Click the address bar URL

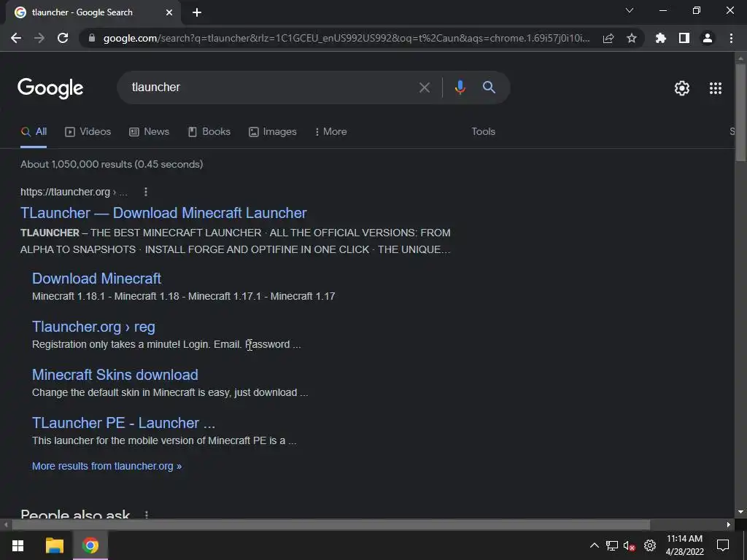pos(347,38)
